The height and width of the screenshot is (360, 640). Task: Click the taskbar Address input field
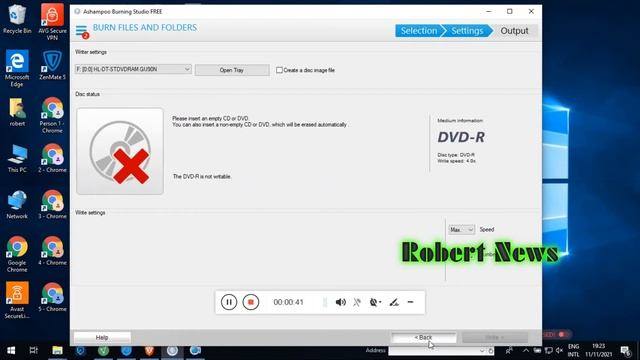click(x=434, y=351)
